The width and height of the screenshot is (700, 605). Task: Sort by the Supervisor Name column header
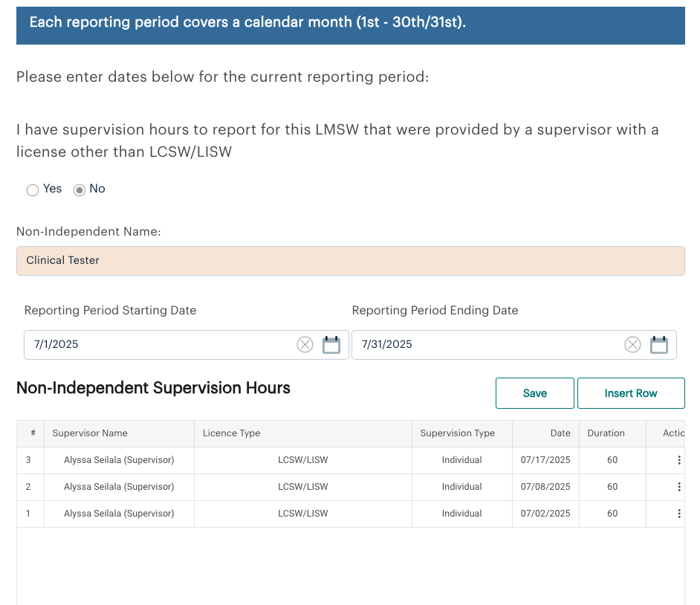(119, 433)
